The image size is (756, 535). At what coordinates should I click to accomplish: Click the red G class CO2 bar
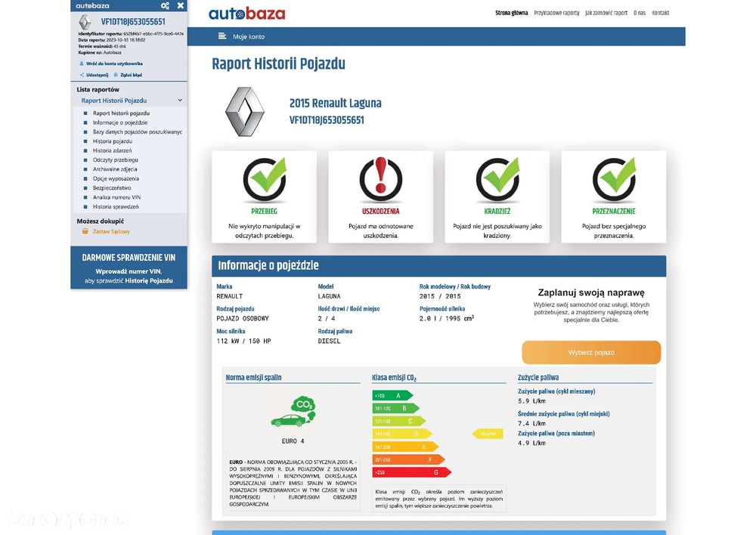[412, 472]
